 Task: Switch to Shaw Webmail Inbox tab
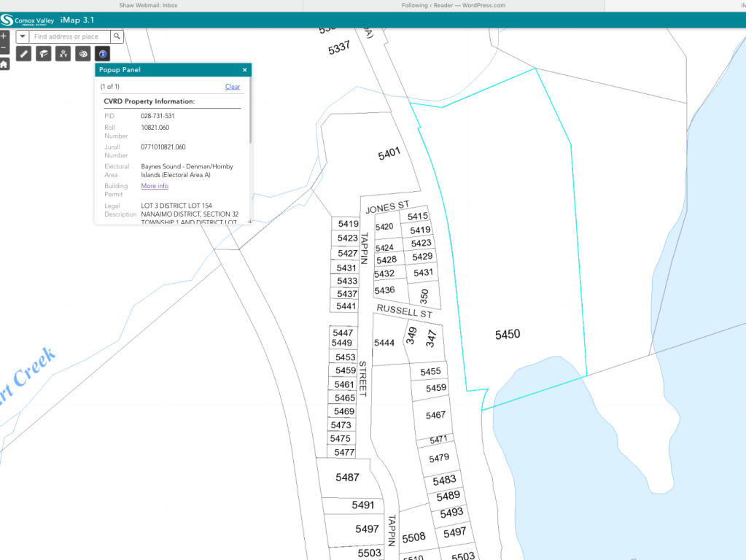click(x=148, y=5)
